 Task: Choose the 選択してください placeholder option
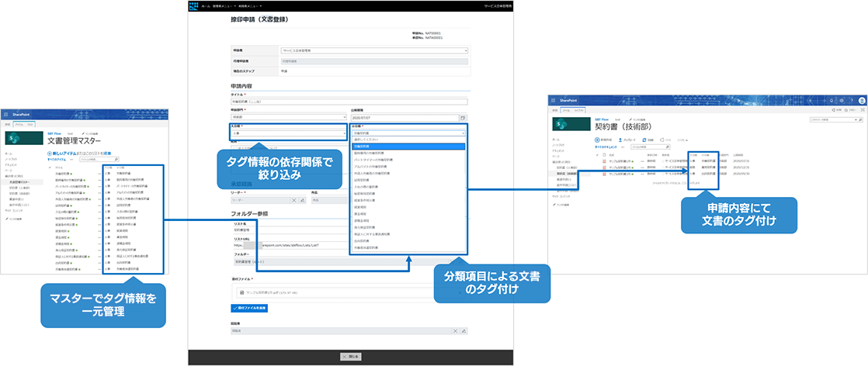tap(408, 140)
